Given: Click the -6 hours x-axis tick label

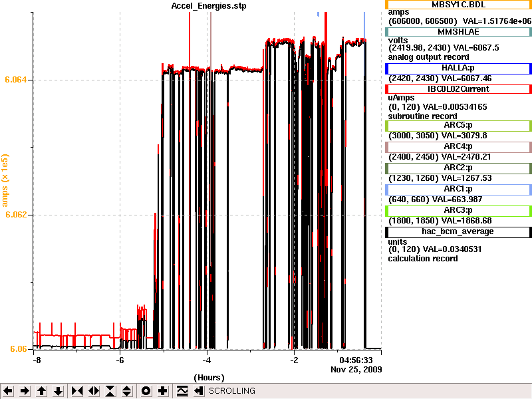Looking at the screenshot, I should tap(120, 360).
